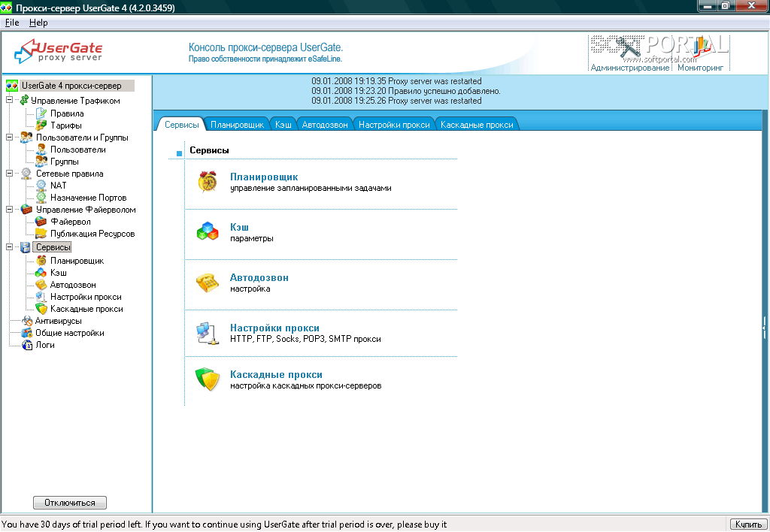Click the Купить button
770x532 pixels.
748,524
